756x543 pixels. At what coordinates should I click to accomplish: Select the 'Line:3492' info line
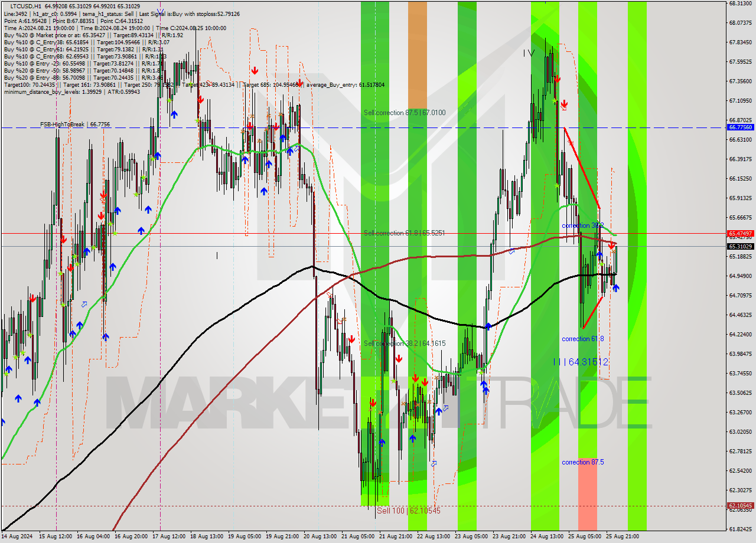tap(121, 14)
